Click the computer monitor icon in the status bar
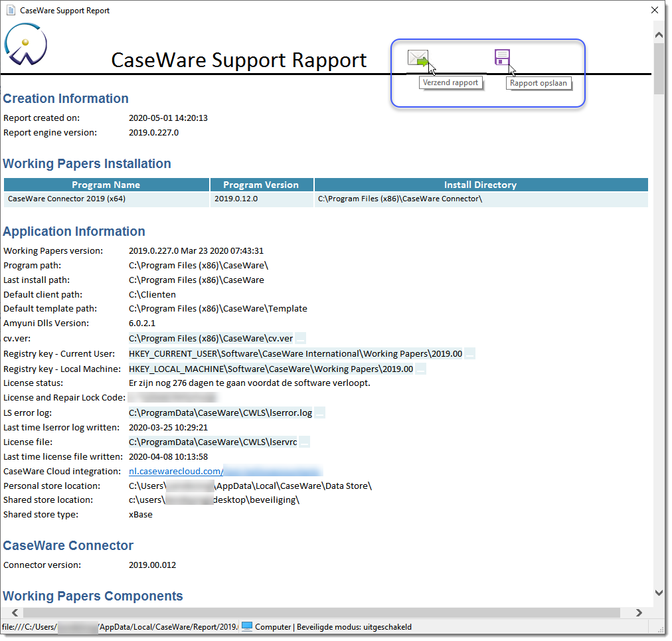The image size is (672, 641). tap(247, 626)
